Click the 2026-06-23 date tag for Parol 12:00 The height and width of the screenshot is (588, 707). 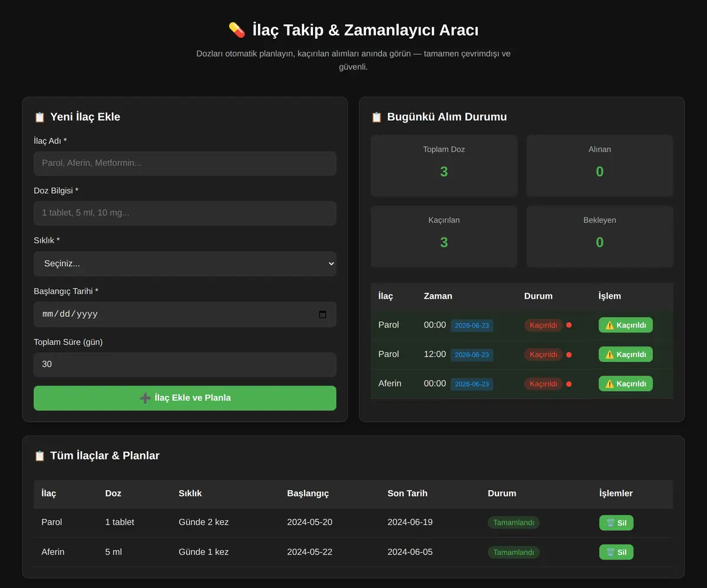472,355
